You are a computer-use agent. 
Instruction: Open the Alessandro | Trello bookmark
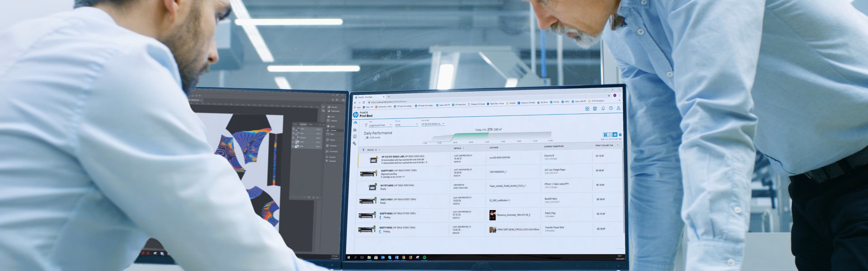click(x=383, y=107)
